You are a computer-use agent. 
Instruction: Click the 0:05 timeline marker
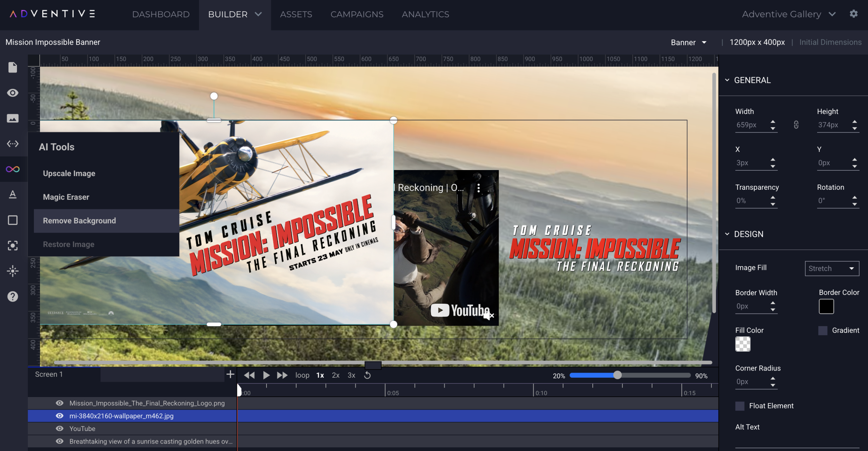393,393
